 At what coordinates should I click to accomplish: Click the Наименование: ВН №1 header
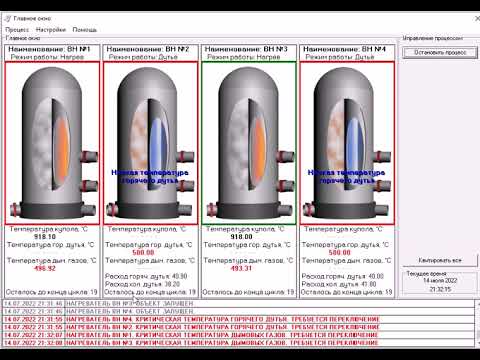[49, 49]
